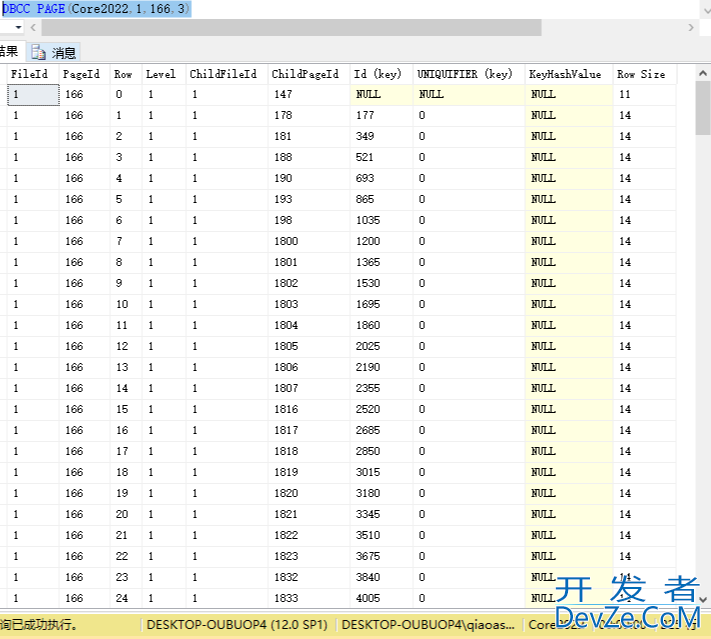Click the UNIQUIFIER (key) column header
The height and width of the screenshot is (639, 711).
coord(469,74)
